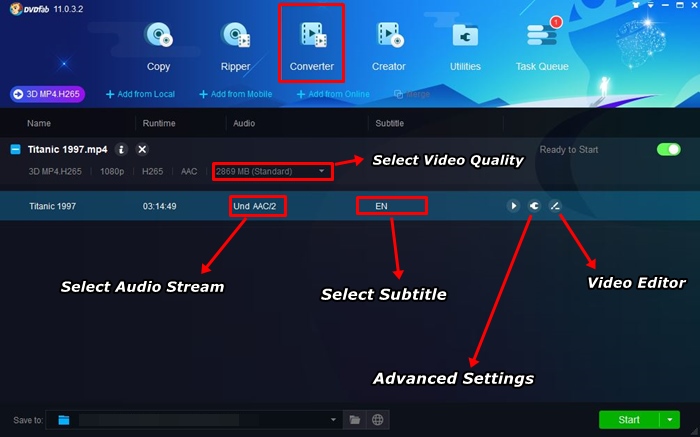Collapse the Titanic 1997.mp4 task

[x=15, y=150]
